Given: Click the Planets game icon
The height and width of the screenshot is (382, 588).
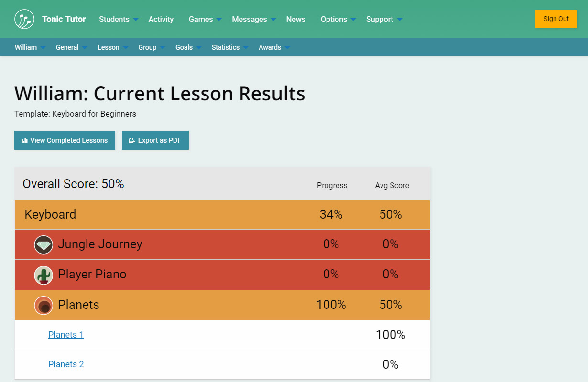Looking at the screenshot, I should (44, 306).
